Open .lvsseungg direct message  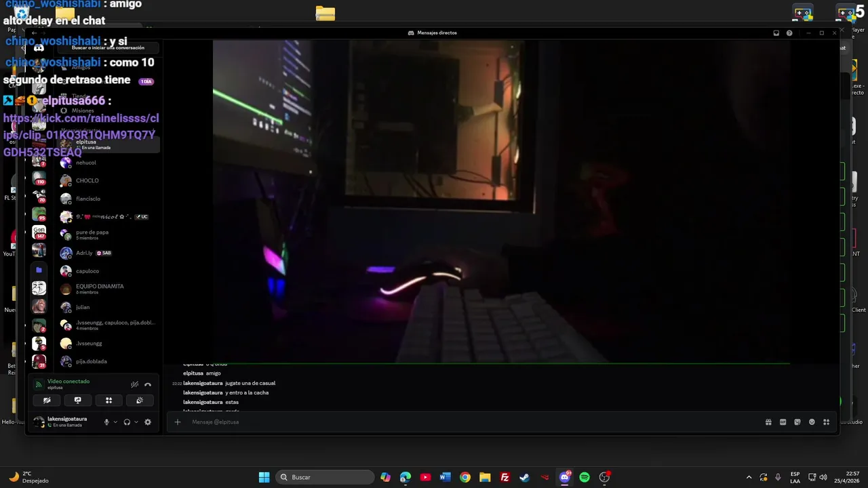pos(108,344)
